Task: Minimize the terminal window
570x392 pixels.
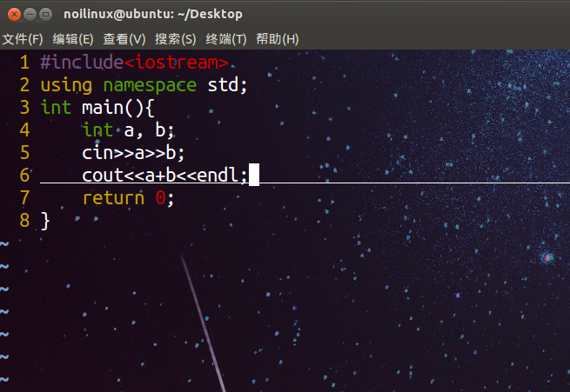Action: pos(30,15)
